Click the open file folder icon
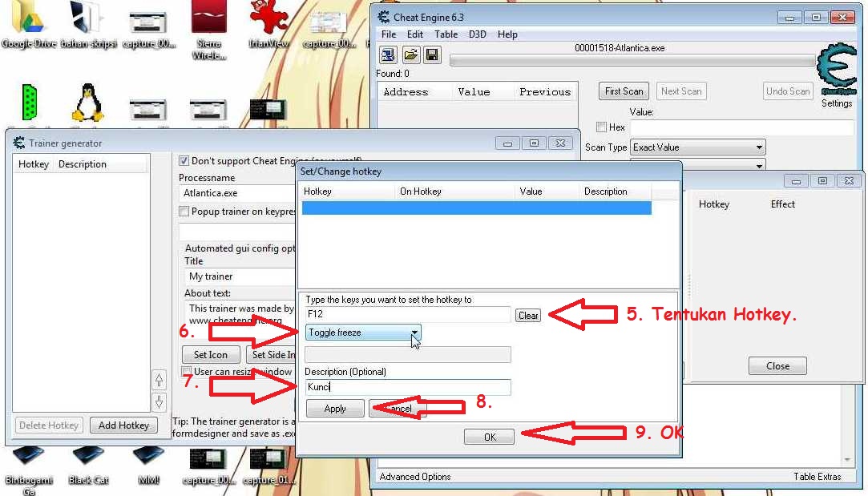 tap(410, 54)
